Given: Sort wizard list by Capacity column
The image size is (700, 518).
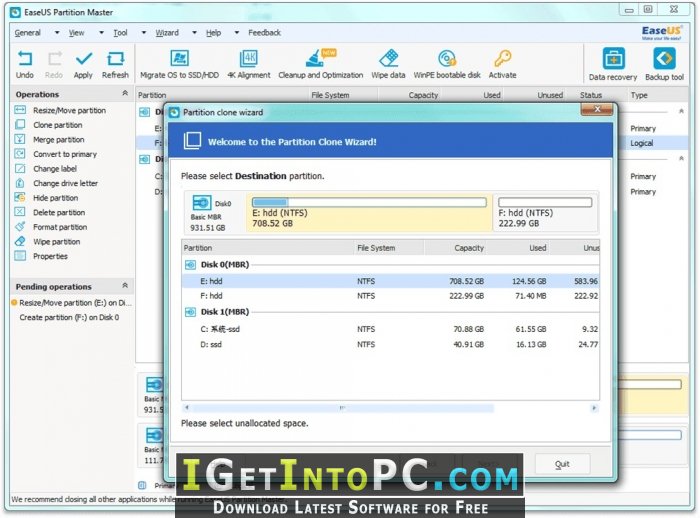Looking at the screenshot, I should [455, 248].
